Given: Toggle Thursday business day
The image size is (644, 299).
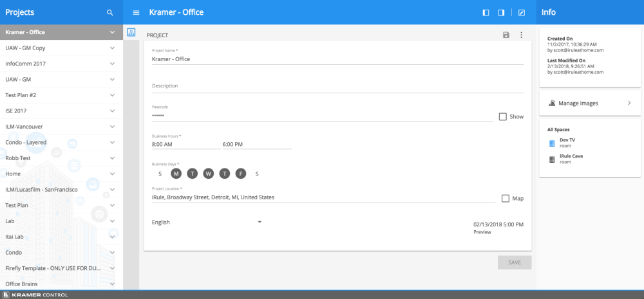Looking at the screenshot, I should (225, 174).
